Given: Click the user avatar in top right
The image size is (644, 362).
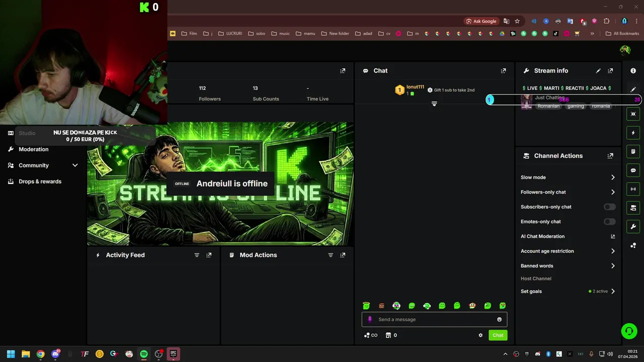Looking at the screenshot, I should click(x=625, y=50).
